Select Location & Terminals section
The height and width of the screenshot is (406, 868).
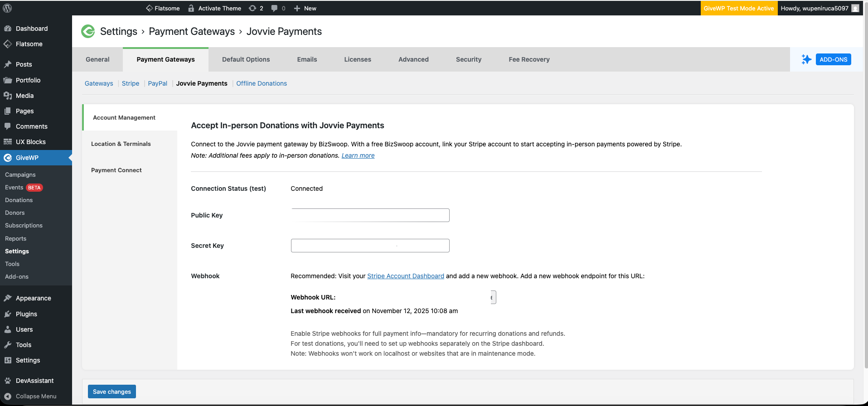pyautogui.click(x=121, y=144)
